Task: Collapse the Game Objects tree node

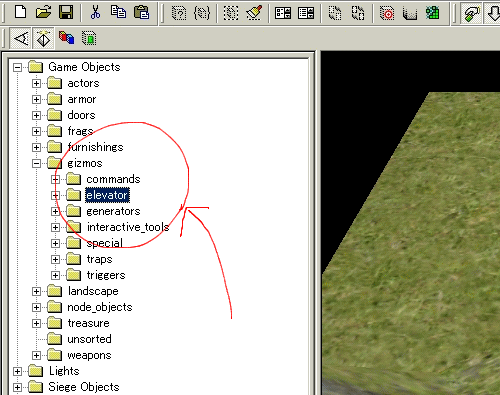Action: (x=17, y=68)
